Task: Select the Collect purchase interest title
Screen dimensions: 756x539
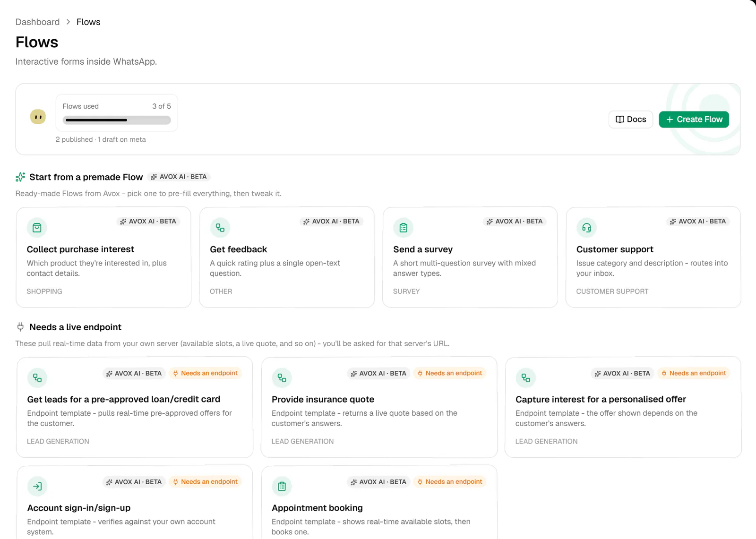Action: point(80,249)
